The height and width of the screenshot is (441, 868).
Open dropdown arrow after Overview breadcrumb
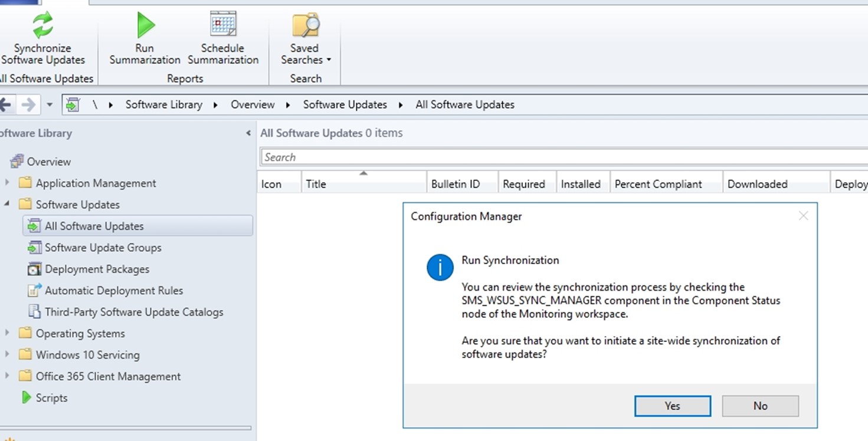288,105
